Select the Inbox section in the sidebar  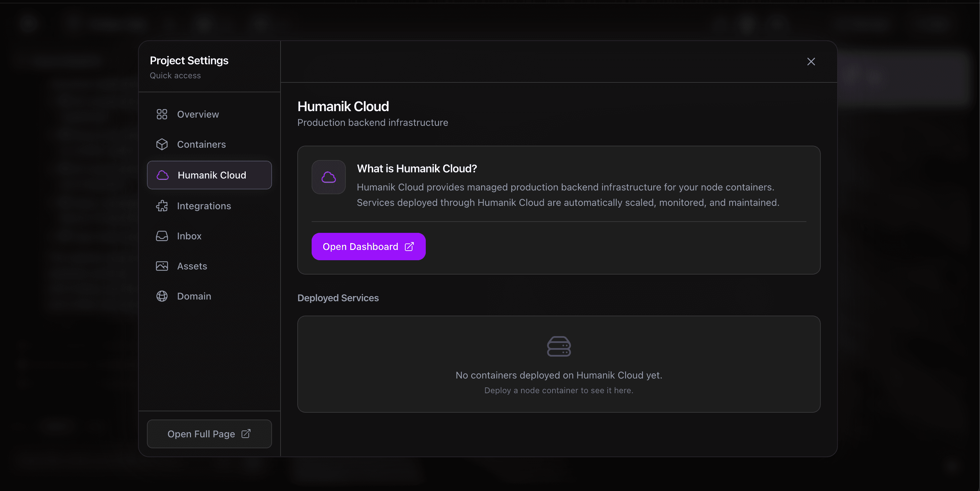[189, 236]
